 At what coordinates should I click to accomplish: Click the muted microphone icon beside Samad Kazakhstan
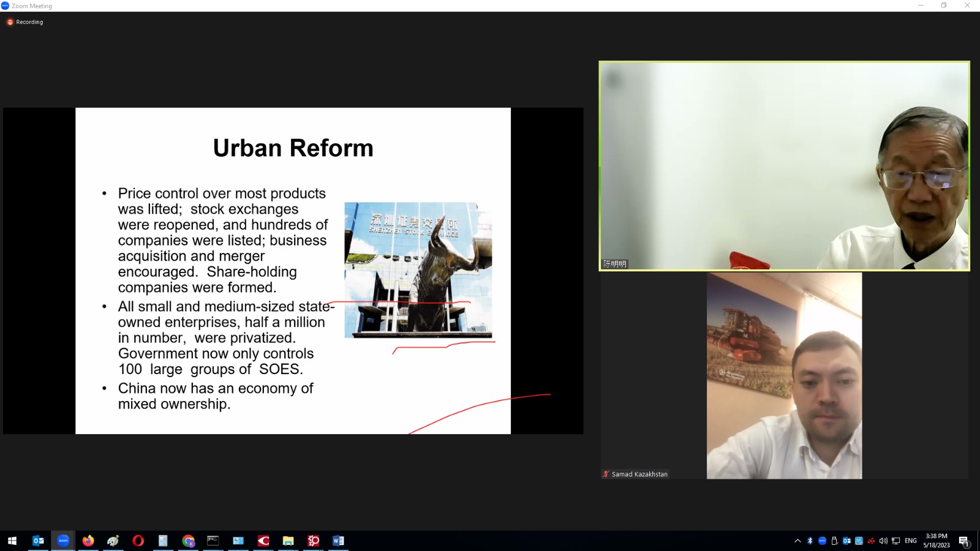click(x=606, y=474)
